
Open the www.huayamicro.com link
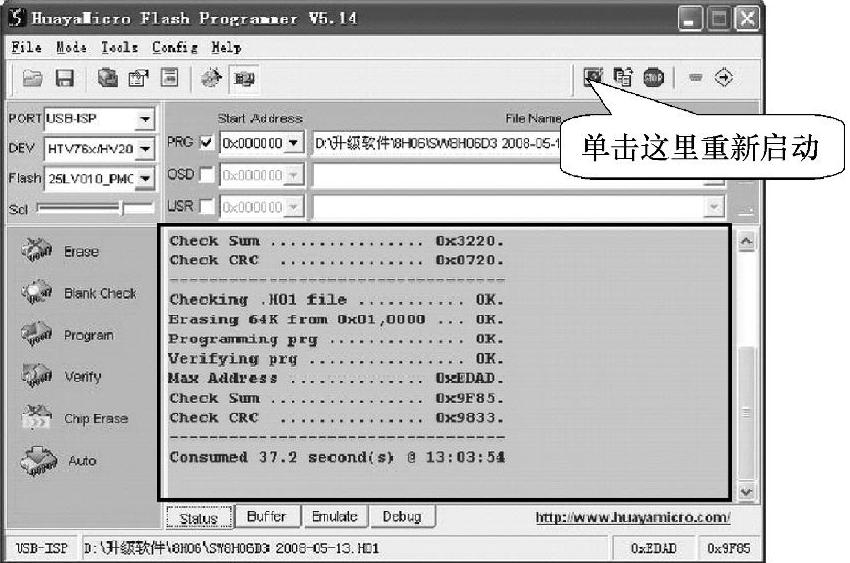(633, 517)
